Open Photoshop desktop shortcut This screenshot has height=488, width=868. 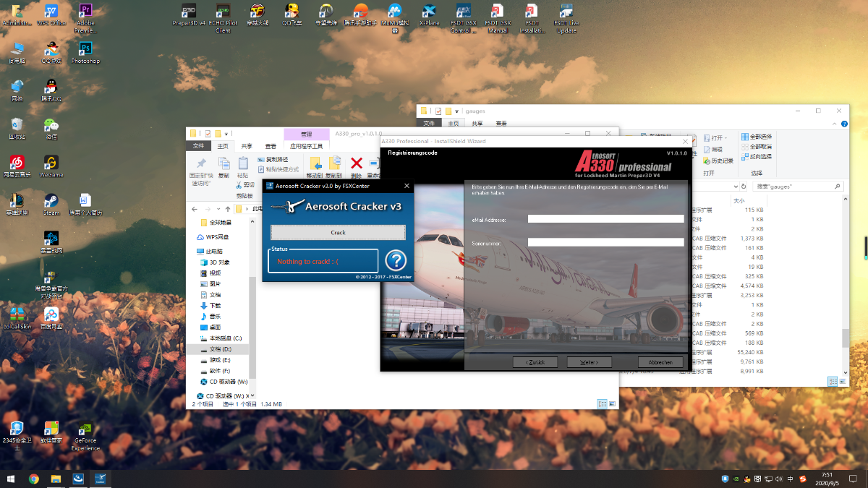[85, 53]
